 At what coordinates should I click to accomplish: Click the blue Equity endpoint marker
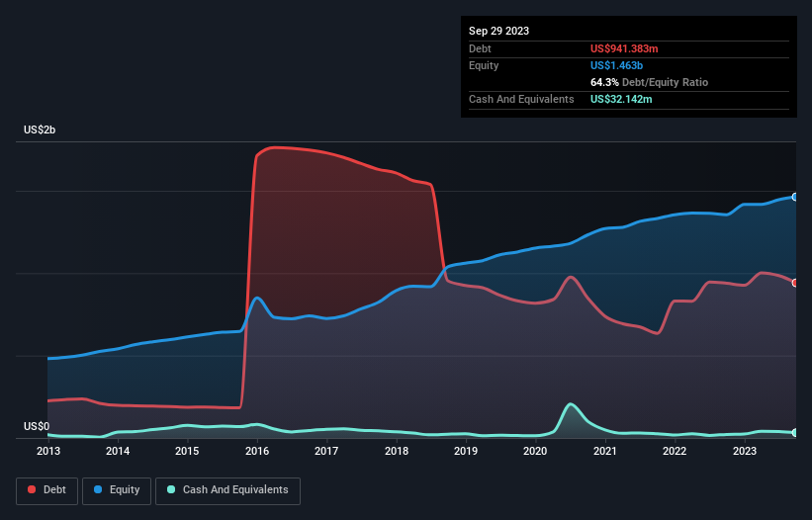click(795, 197)
